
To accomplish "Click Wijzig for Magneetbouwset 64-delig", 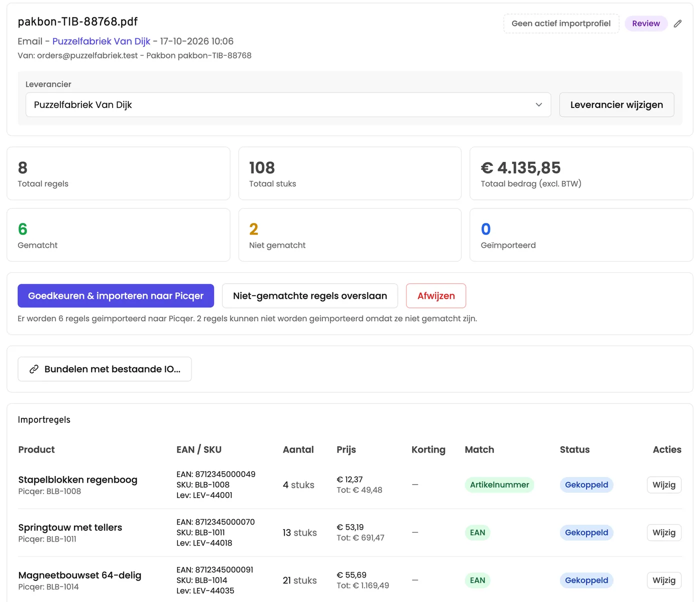I will 664,581.
